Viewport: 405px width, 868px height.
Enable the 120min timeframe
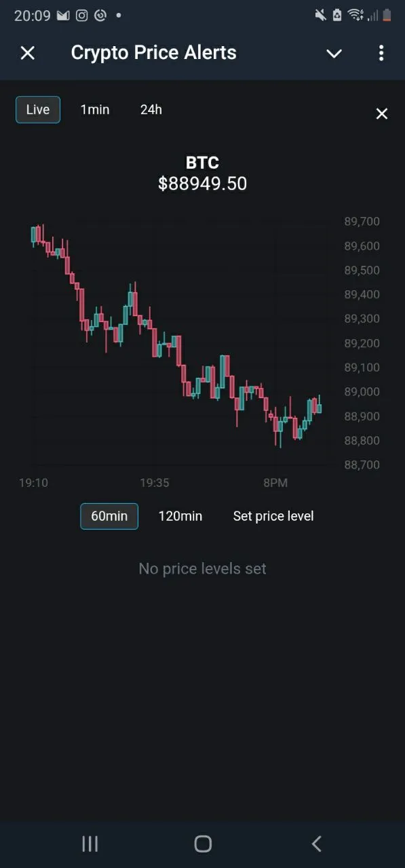[180, 516]
